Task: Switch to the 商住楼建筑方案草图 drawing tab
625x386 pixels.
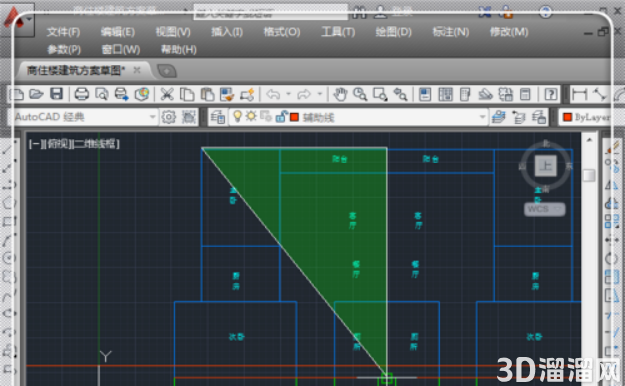Action: point(76,71)
